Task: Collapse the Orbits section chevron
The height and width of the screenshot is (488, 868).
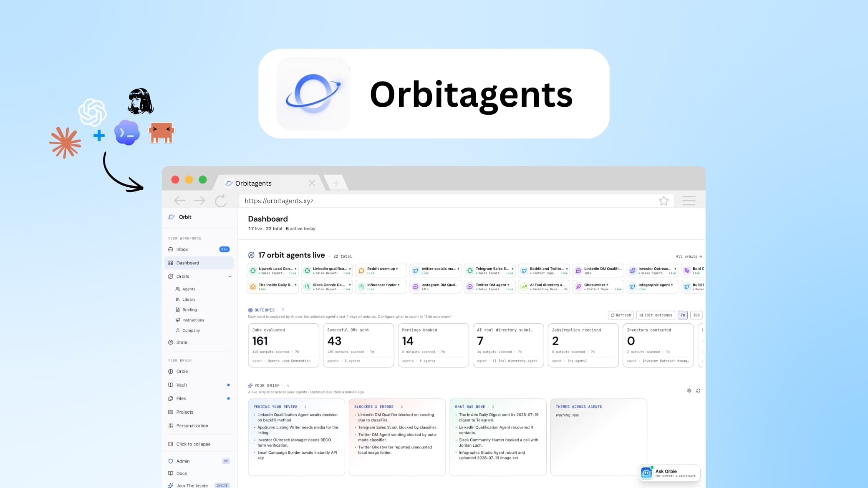Action: pyautogui.click(x=230, y=277)
